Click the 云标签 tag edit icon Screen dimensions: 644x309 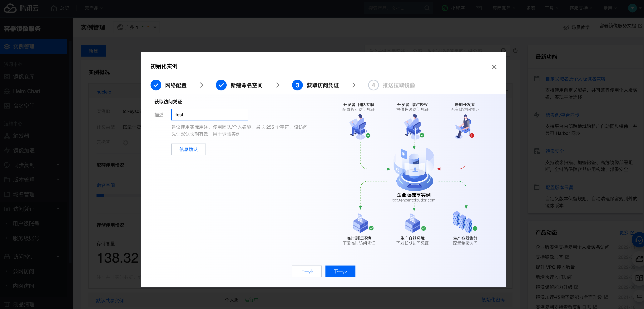[126, 142]
